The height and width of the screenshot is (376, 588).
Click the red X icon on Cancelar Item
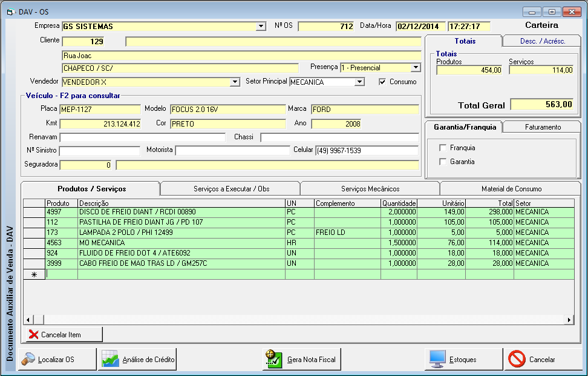pos(34,334)
